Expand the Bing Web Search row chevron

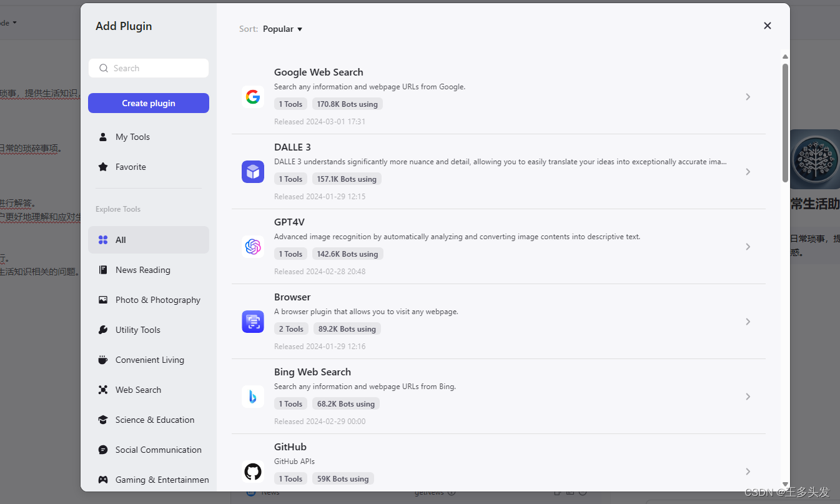click(x=748, y=397)
